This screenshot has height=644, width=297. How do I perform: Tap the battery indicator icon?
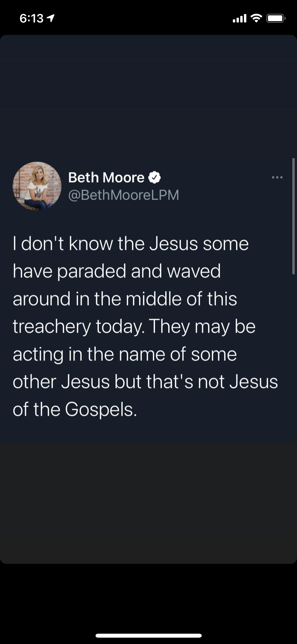[x=276, y=18]
